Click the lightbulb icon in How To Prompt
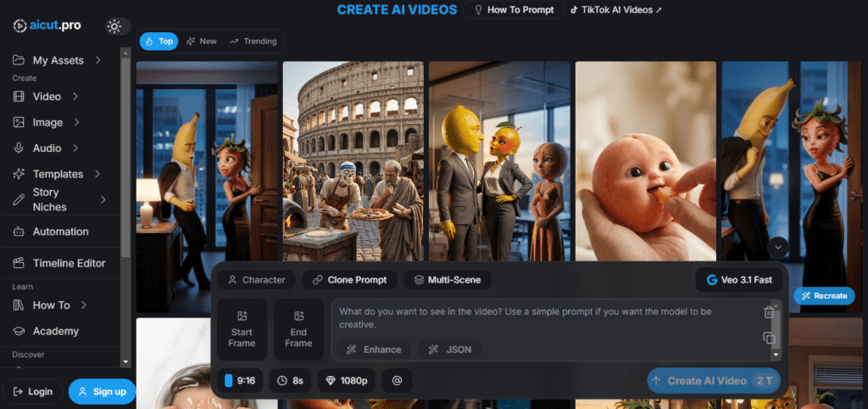The height and width of the screenshot is (409, 868). [x=478, y=10]
